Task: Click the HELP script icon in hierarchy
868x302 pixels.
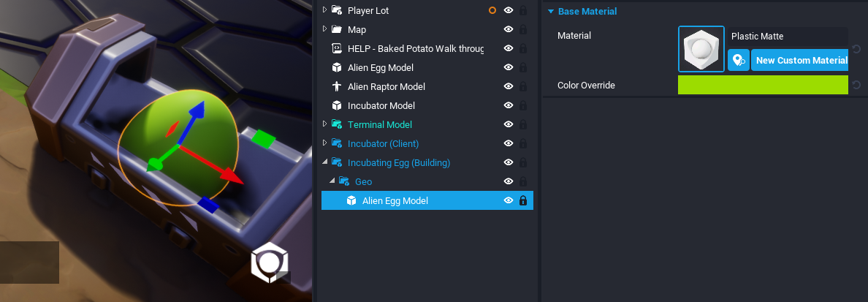Action: pos(337,48)
